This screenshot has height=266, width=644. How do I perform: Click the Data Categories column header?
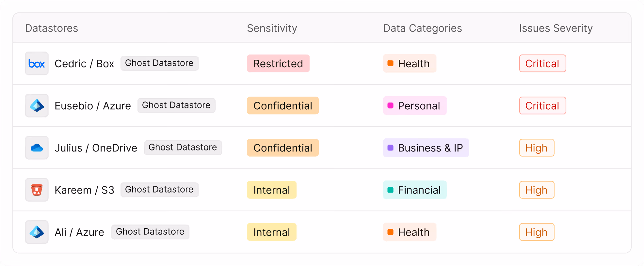422,28
